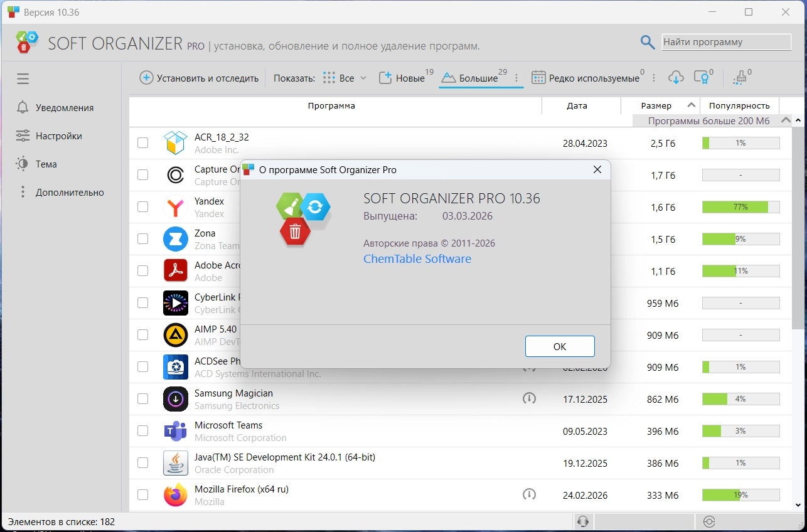807x532 pixels.
Task: Click the Capture One program icon
Action: [176, 175]
